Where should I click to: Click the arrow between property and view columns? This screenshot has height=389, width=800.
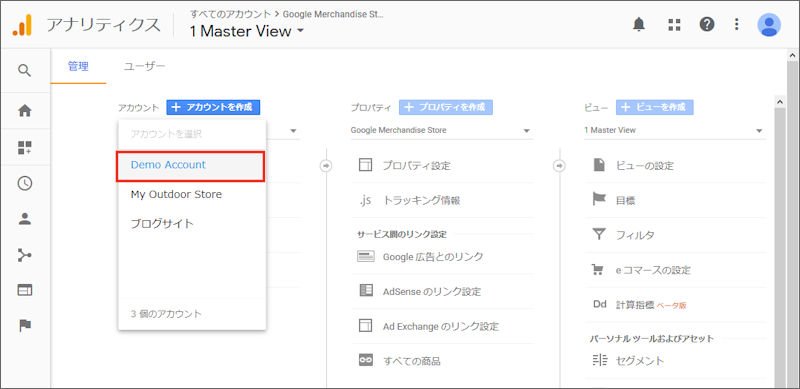point(559,165)
